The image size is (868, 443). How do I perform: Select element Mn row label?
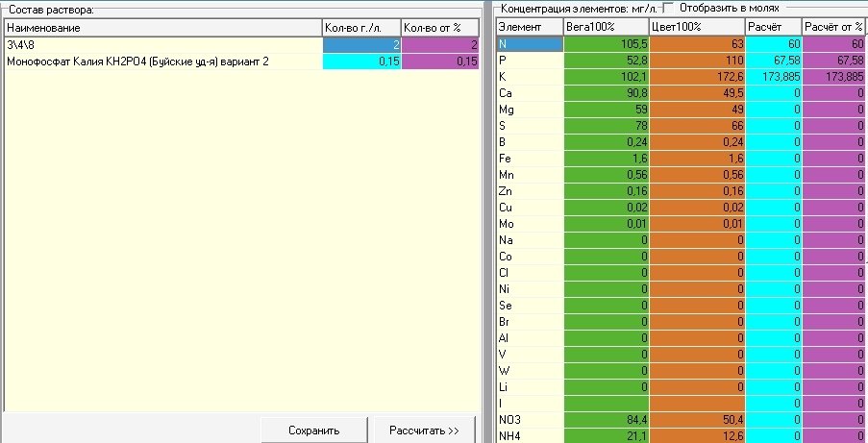pos(530,175)
